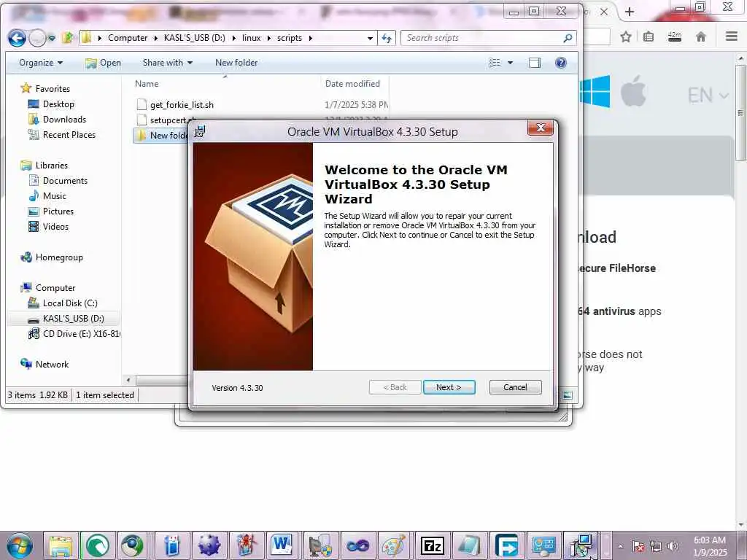Click the folder icon in Explorer address bar

point(86,38)
